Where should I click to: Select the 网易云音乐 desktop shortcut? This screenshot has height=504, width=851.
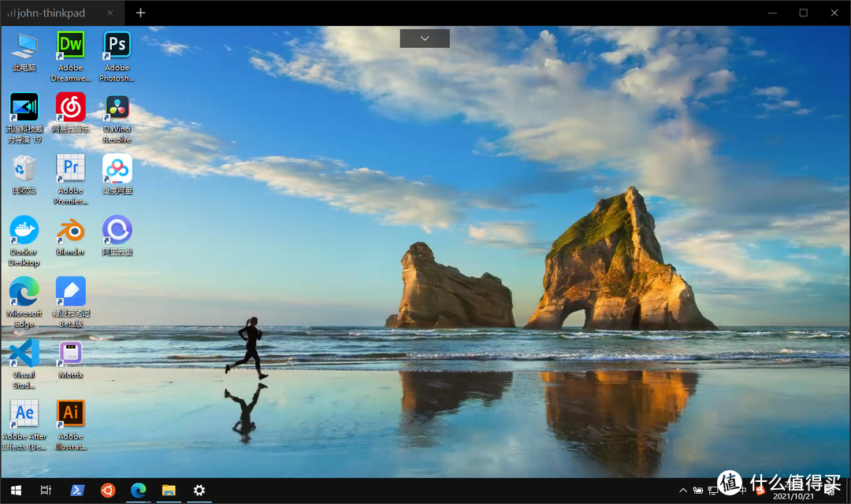[71, 113]
